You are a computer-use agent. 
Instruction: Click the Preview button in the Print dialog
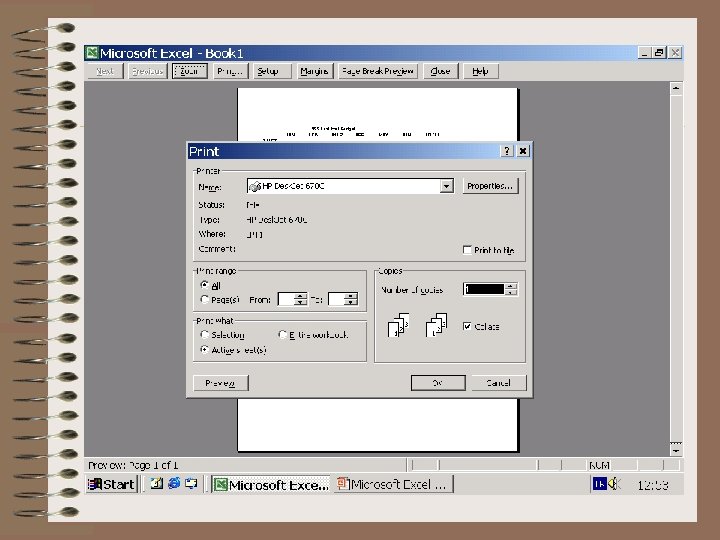pos(221,383)
